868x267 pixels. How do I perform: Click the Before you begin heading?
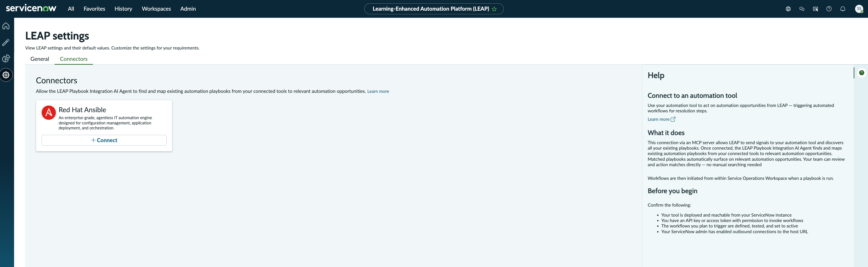click(x=672, y=191)
